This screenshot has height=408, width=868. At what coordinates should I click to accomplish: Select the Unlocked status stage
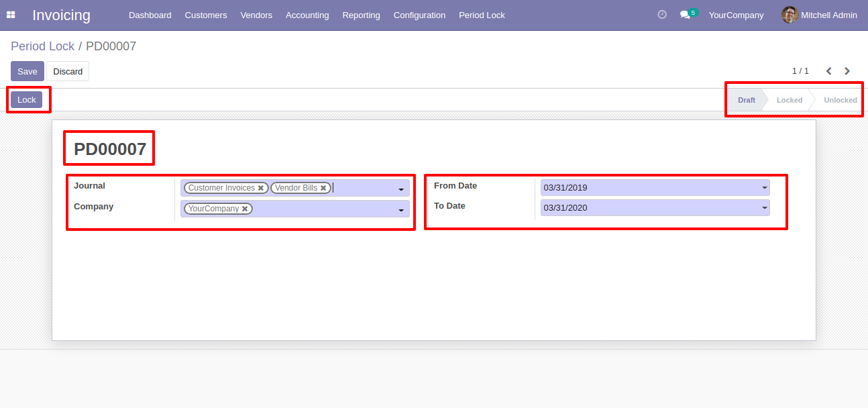[x=840, y=100]
